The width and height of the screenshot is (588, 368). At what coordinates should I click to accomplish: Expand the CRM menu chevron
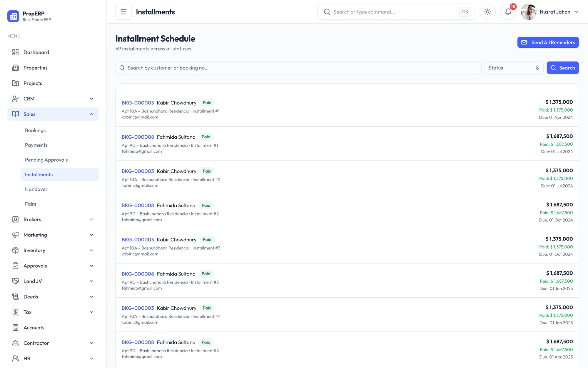pos(91,99)
